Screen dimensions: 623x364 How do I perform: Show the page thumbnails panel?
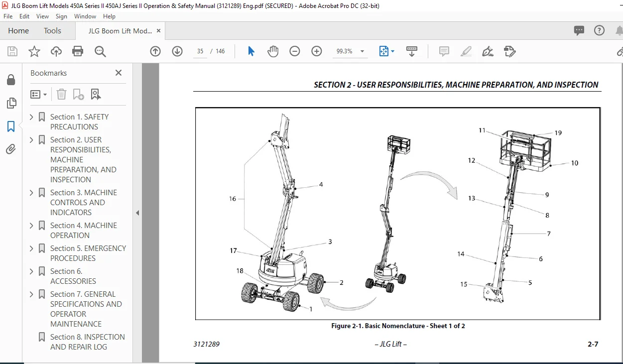(11, 103)
